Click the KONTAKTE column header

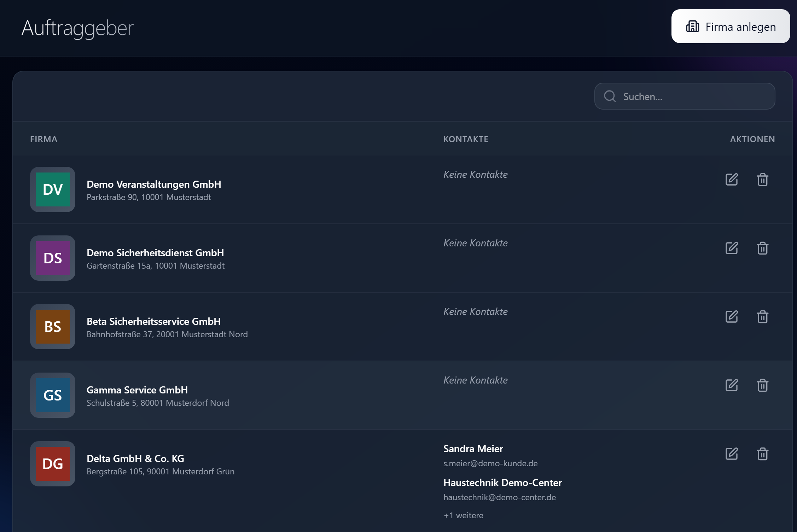click(x=466, y=139)
